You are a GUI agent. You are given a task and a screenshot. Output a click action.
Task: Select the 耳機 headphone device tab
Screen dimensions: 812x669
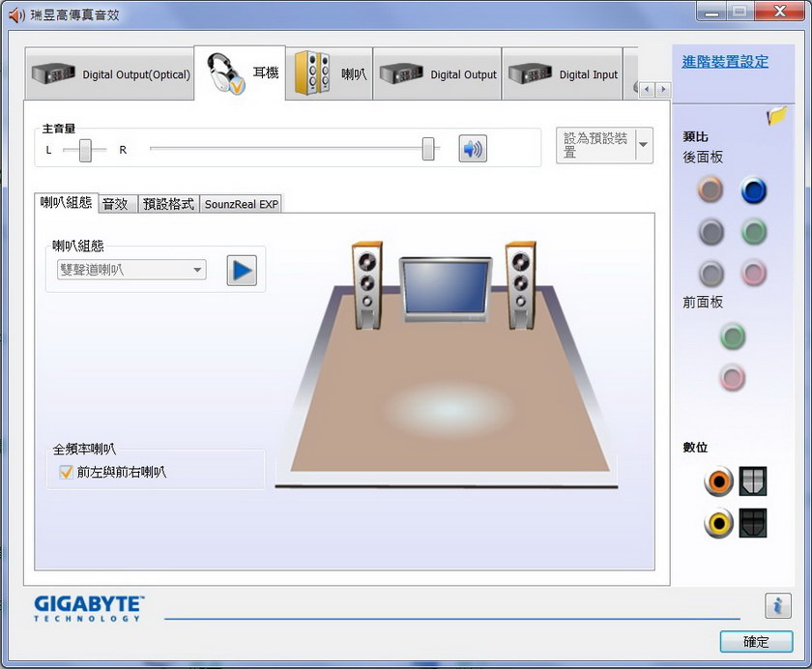click(240, 73)
